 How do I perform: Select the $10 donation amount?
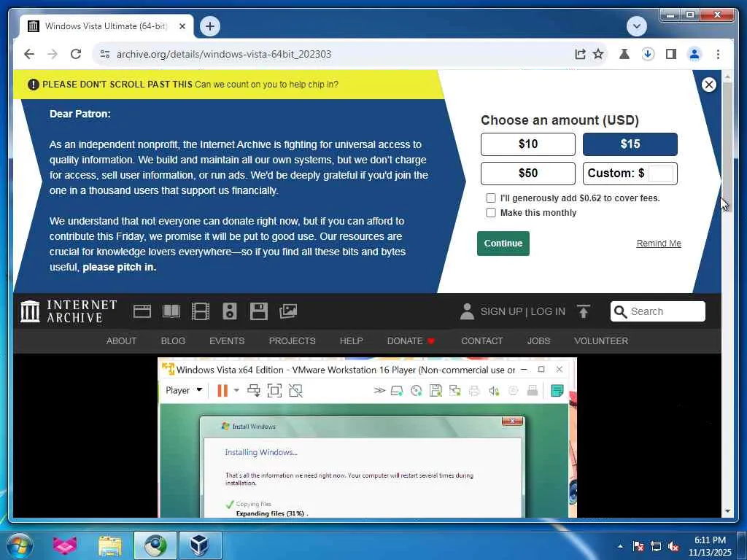(528, 144)
